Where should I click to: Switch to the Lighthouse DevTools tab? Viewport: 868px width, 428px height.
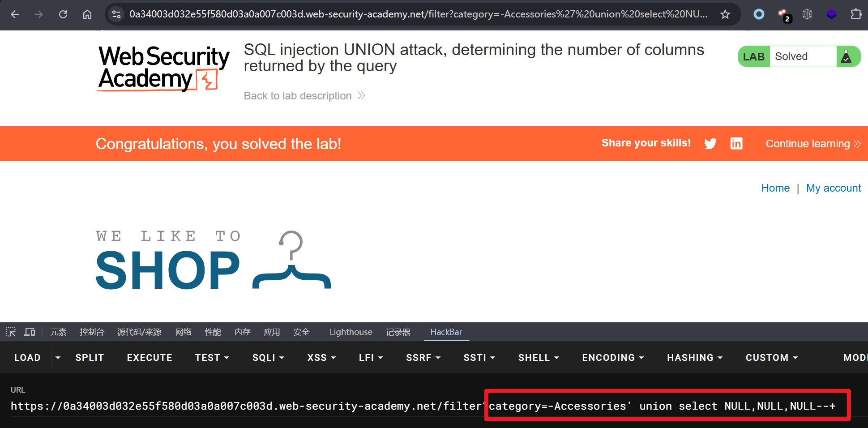[x=351, y=332]
